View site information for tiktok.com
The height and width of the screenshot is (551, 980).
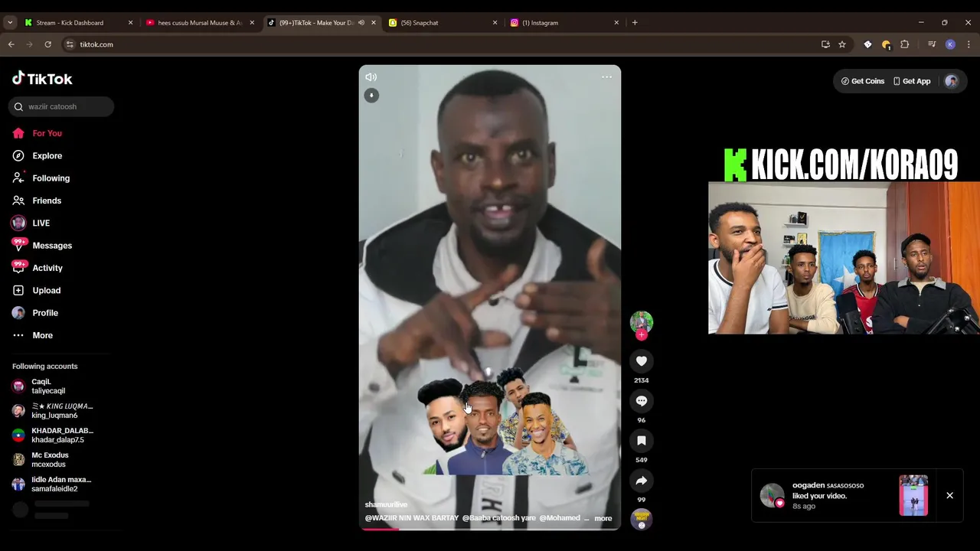70,44
